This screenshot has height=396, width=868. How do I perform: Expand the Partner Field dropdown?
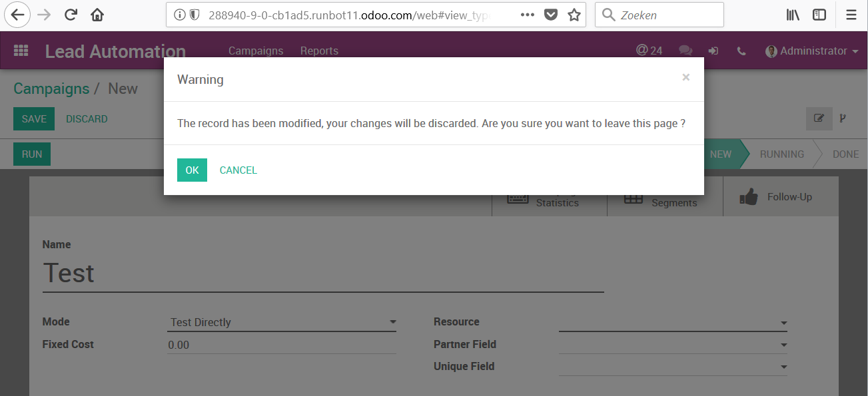click(673, 345)
